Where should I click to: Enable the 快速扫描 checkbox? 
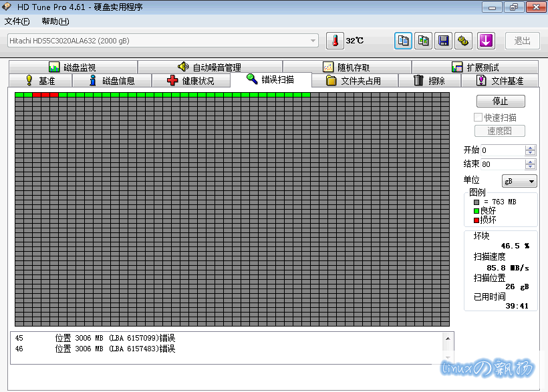coord(478,117)
